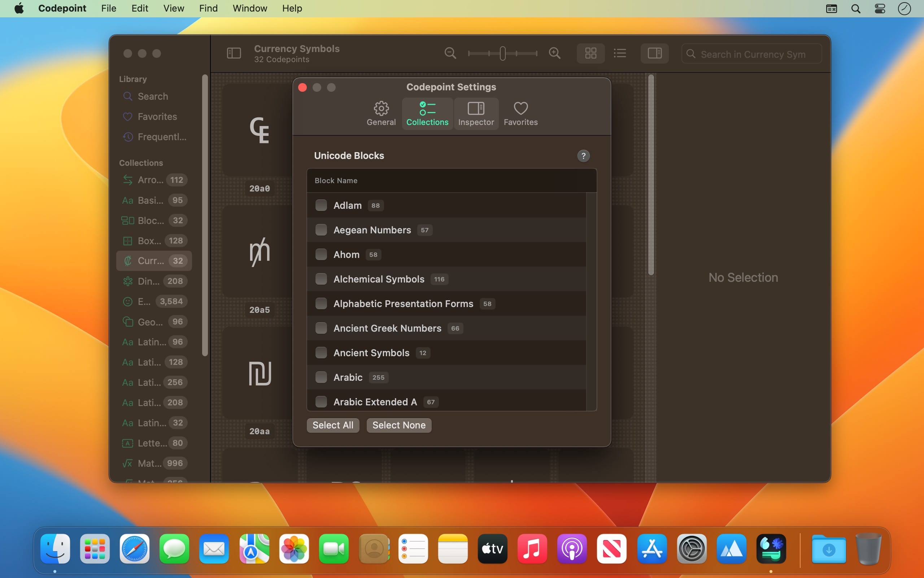Click the Select All button
Screen dimensions: 924x578
click(332, 425)
